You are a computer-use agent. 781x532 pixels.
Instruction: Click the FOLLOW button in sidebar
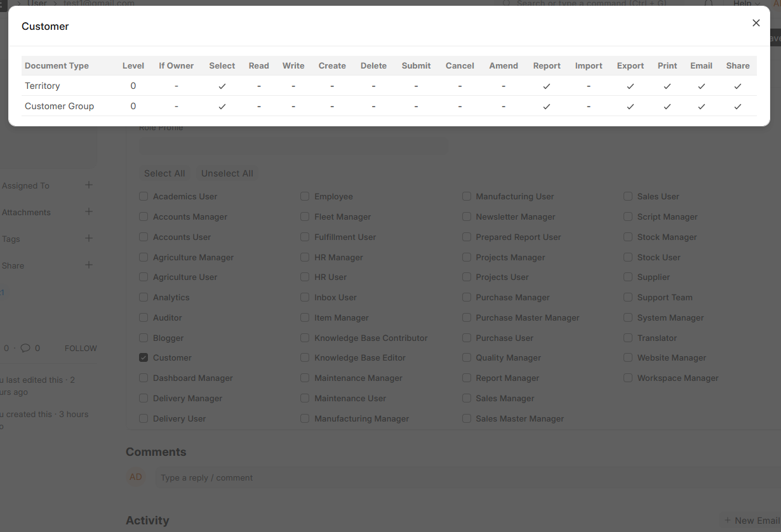[x=81, y=349]
